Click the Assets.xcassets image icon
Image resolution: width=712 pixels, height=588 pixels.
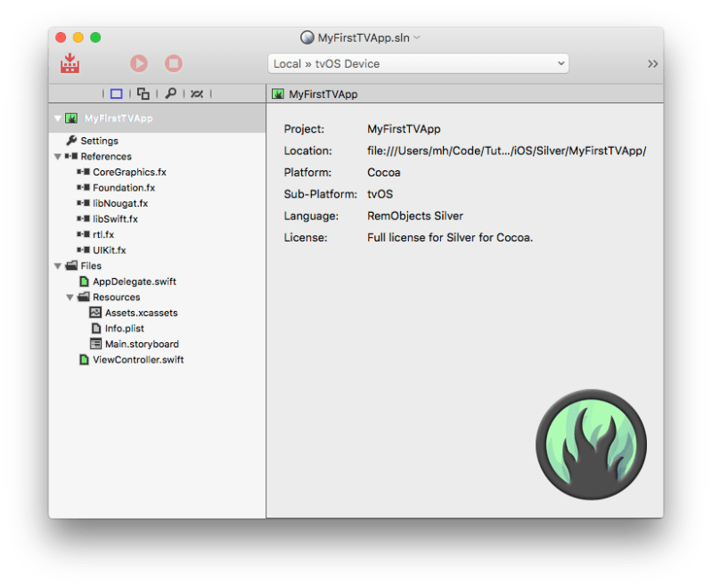point(95,313)
